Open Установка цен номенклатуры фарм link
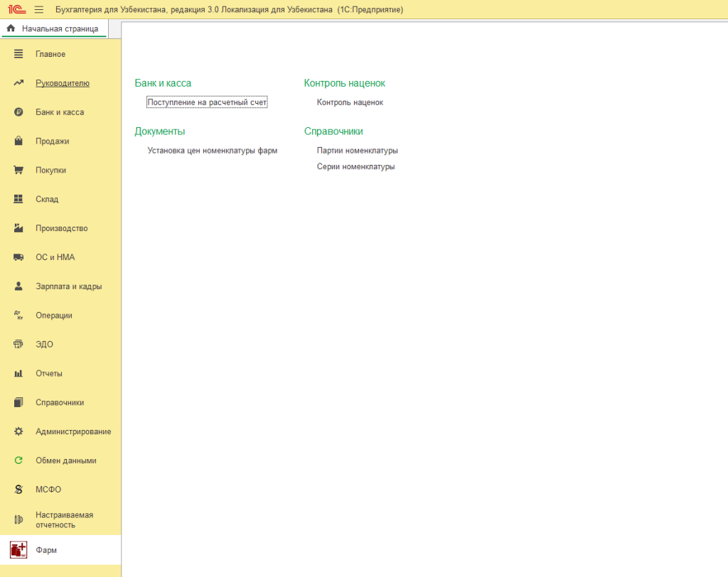728x577 pixels. coord(212,151)
